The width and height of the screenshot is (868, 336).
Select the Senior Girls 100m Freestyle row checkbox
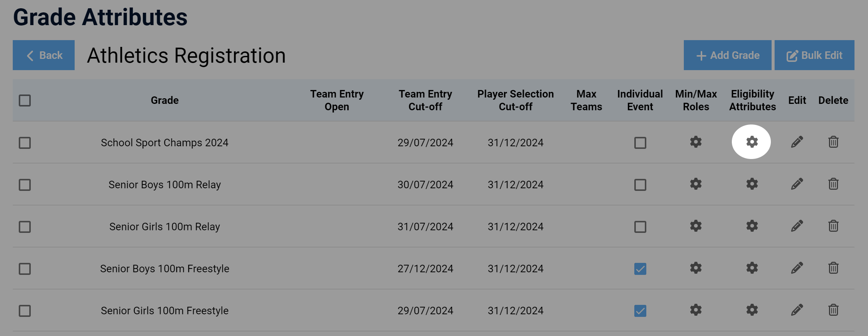click(25, 311)
